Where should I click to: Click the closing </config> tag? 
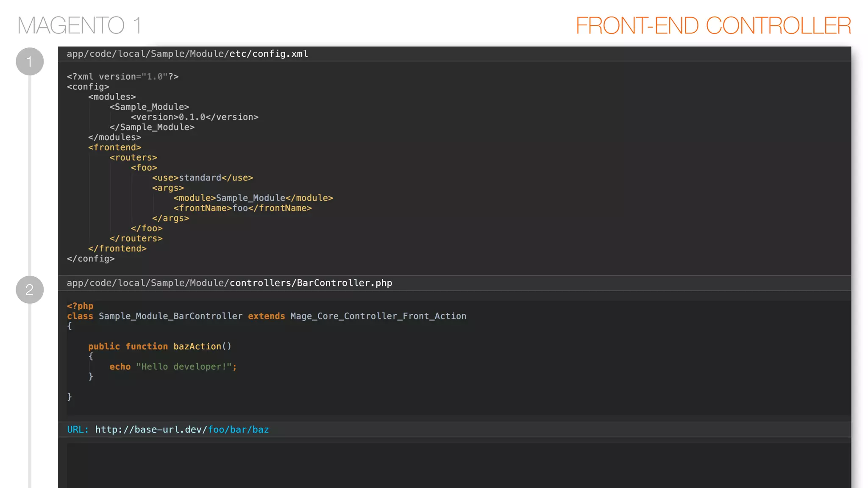click(x=91, y=259)
